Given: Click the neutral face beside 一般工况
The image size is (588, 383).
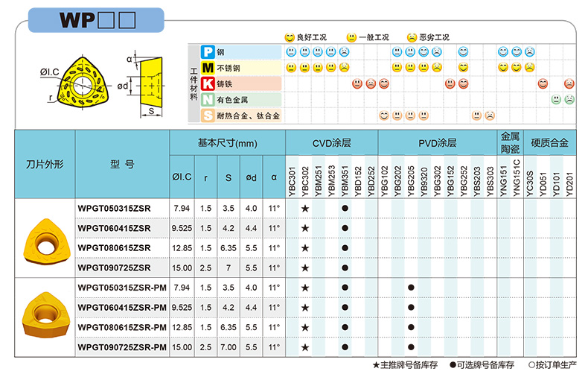Looking at the screenshot, I should click(x=351, y=37).
